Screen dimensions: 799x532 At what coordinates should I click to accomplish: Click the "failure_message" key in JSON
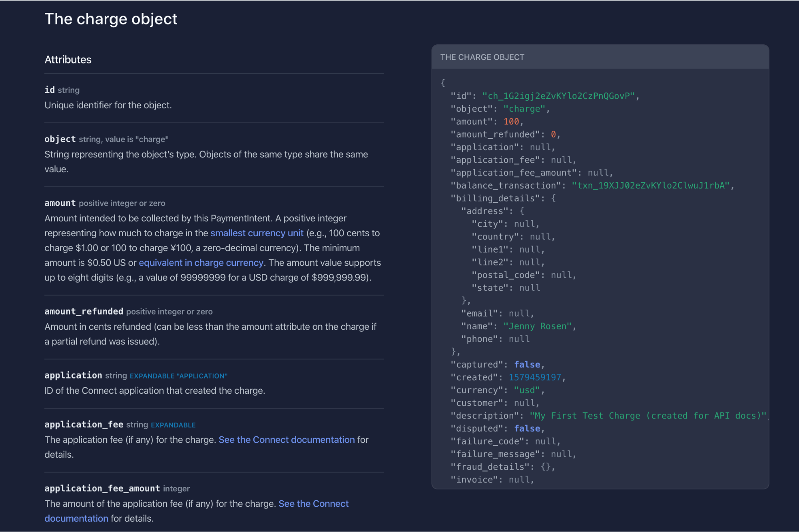tap(495, 454)
